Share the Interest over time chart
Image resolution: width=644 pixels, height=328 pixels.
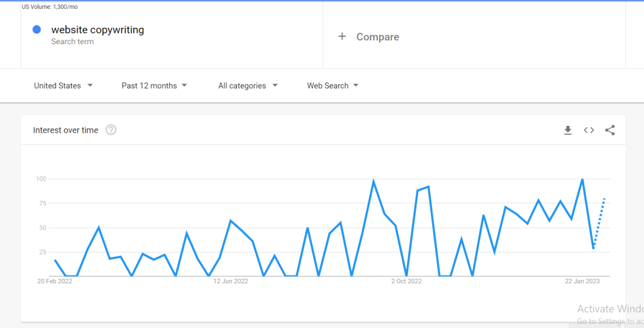coord(610,130)
